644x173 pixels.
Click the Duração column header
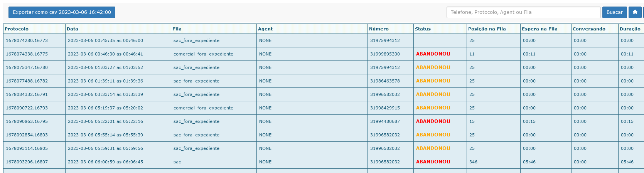[630, 29]
